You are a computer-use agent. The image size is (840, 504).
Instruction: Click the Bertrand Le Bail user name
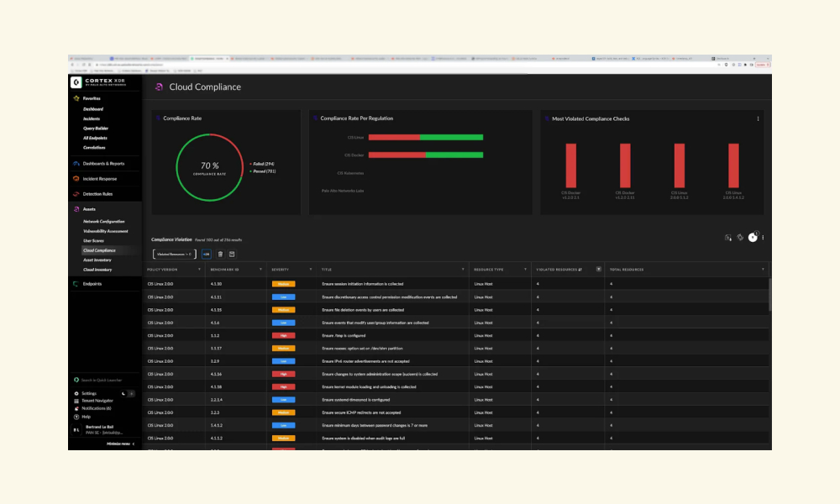click(x=100, y=427)
